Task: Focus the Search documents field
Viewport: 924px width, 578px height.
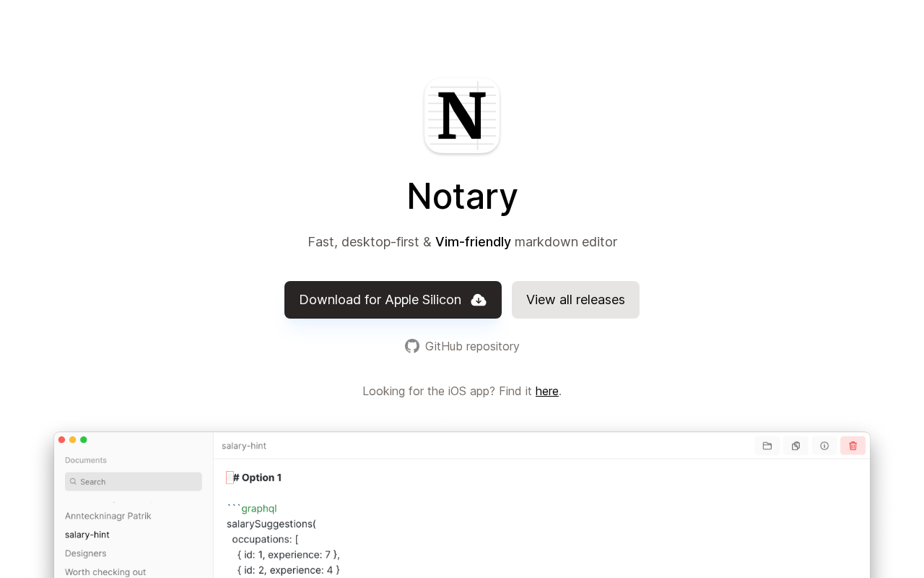Action: point(137,482)
